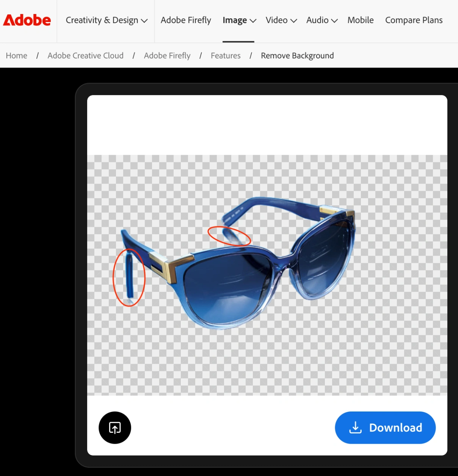Open the Creativity & Design menu
This screenshot has height=476, width=458.
[x=107, y=20]
